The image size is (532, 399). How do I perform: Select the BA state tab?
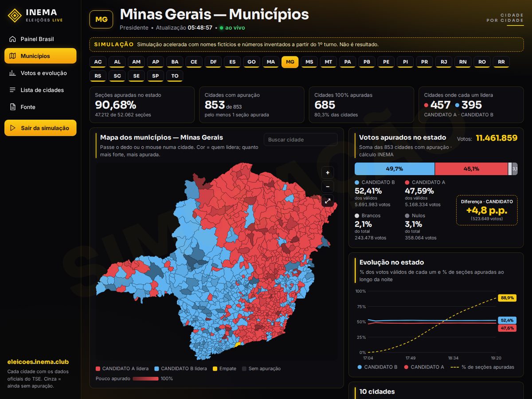tap(175, 62)
